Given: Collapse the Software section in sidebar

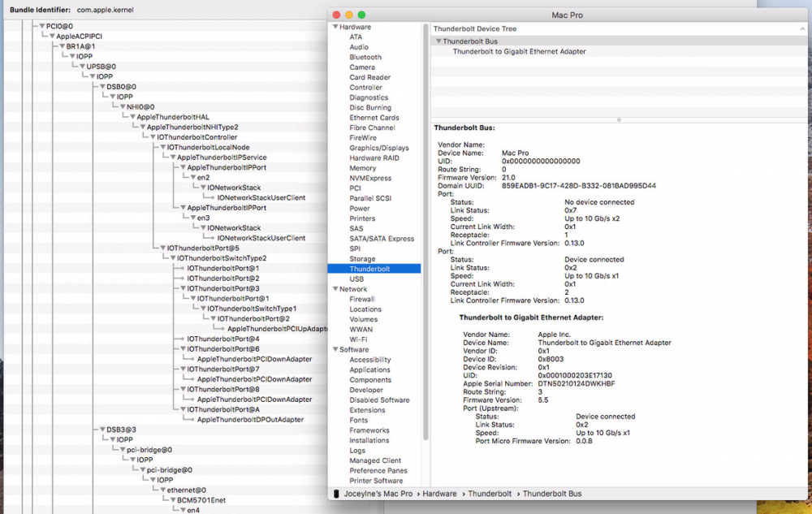Looking at the screenshot, I should 335,349.
